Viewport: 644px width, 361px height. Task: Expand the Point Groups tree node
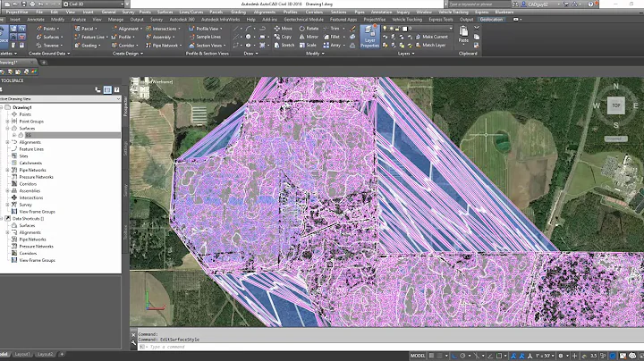pos(7,122)
